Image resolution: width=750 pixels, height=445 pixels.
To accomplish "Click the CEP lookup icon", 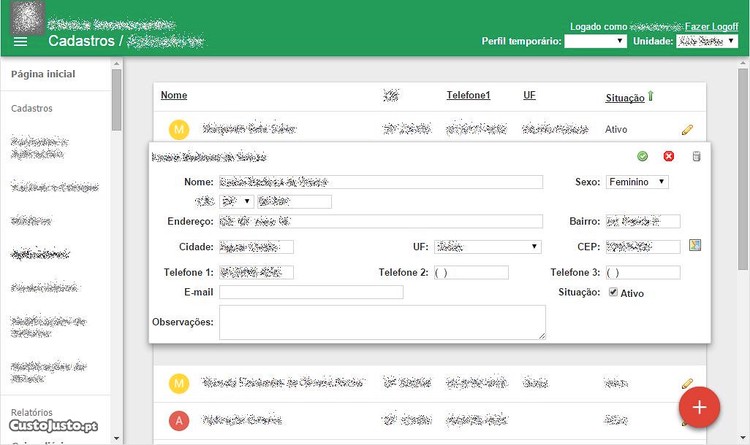I will pos(695,246).
